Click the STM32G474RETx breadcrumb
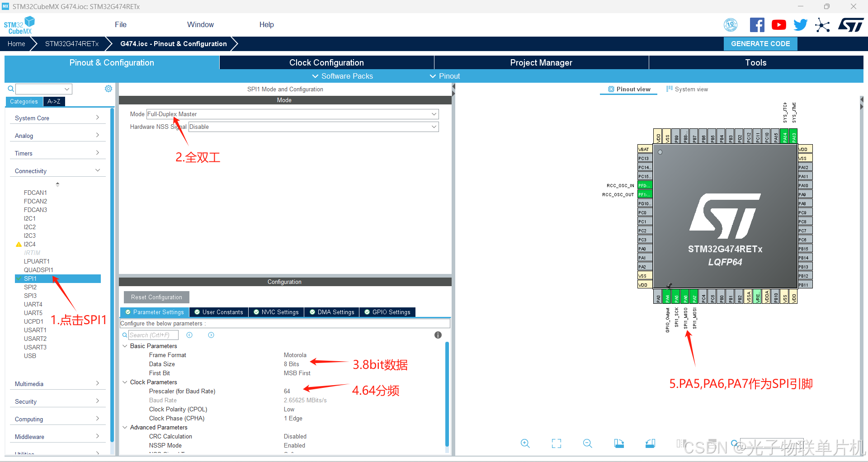 click(x=72, y=44)
